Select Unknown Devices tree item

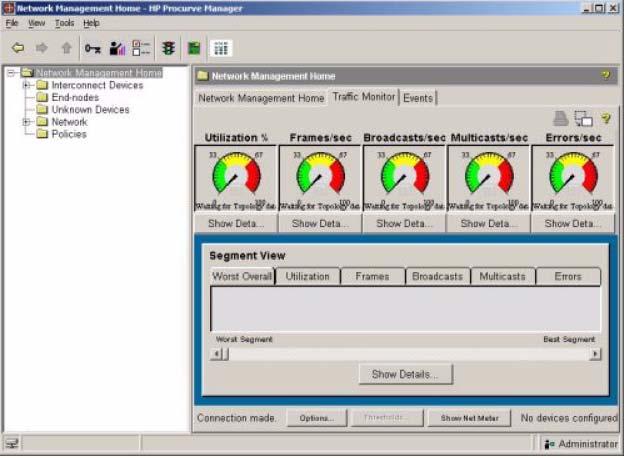90,109
